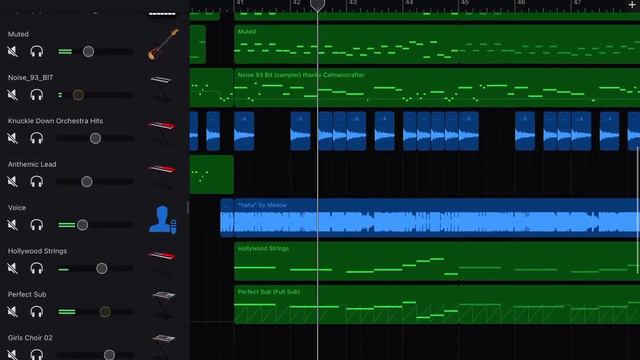
Task: Select the Perfect Sub (Full Sub) region
Action: coord(437,304)
